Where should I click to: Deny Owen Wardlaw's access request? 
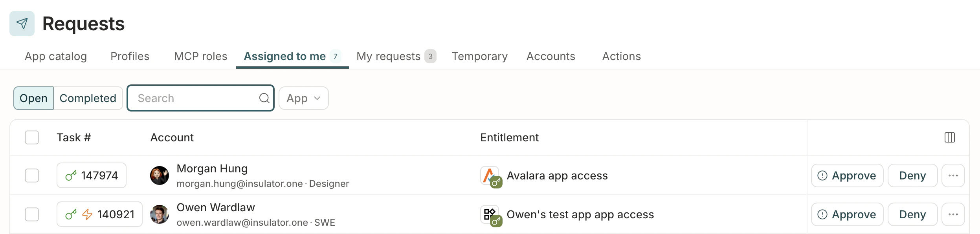912,214
